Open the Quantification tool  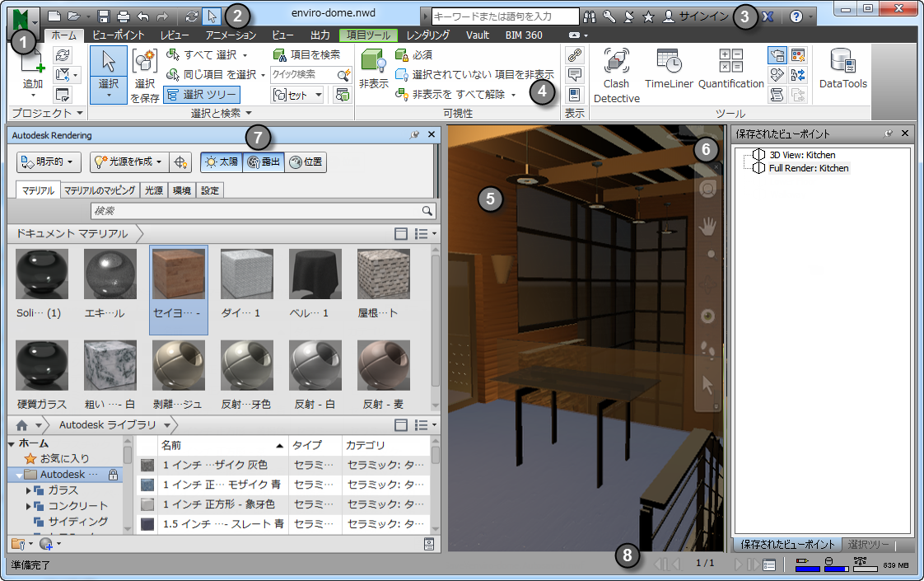730,69
